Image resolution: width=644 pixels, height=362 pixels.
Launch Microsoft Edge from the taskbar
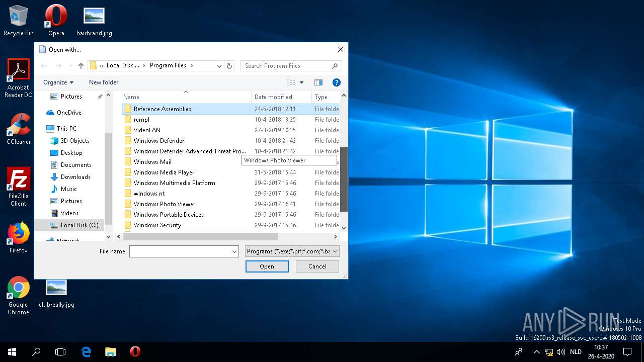click(x=86, y=352)
